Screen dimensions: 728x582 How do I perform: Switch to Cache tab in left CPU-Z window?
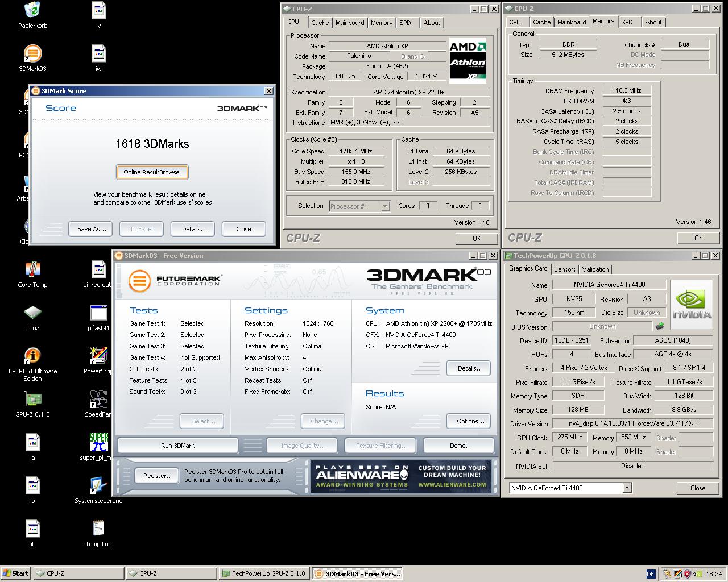click(320, 23)
